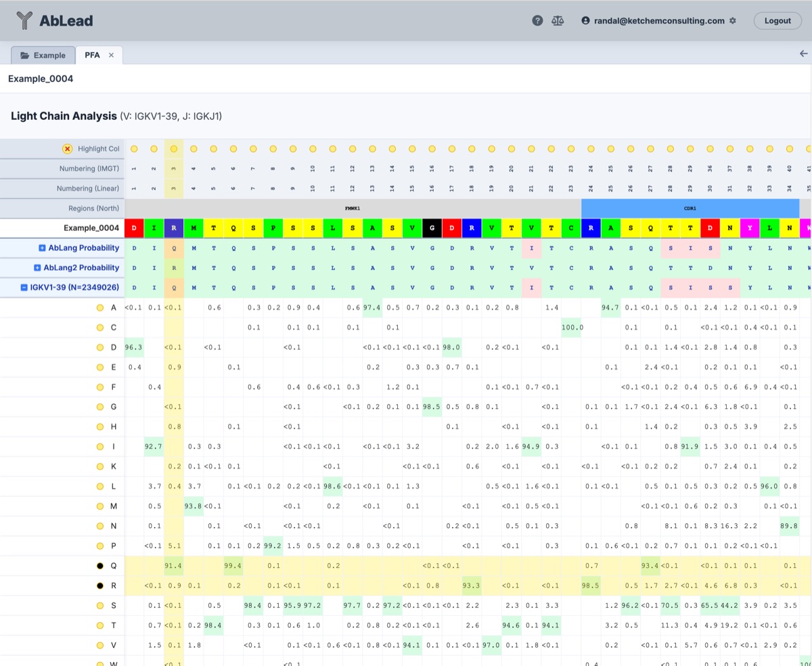Select the CDR1 region header bar

tap(690, 208)
